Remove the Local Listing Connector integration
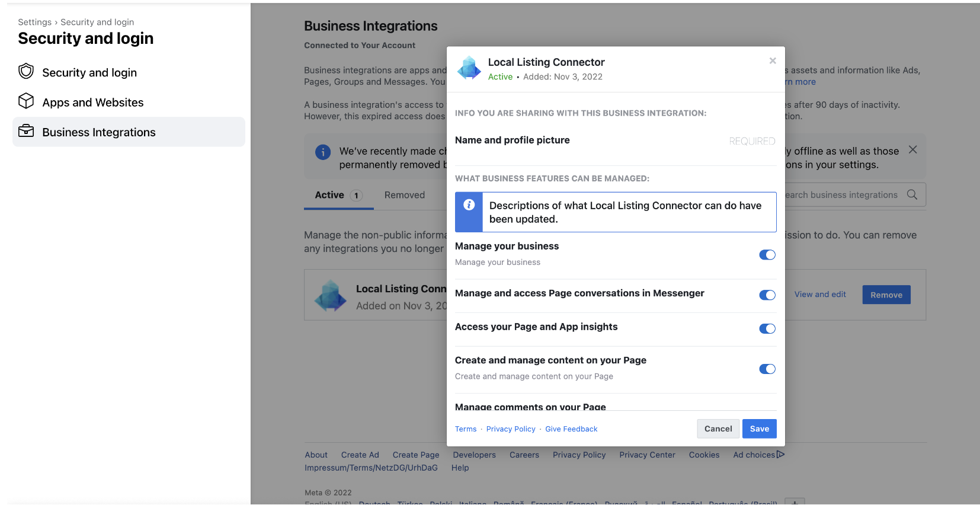Screen dimensions: 980x505 tap(886, 295)
